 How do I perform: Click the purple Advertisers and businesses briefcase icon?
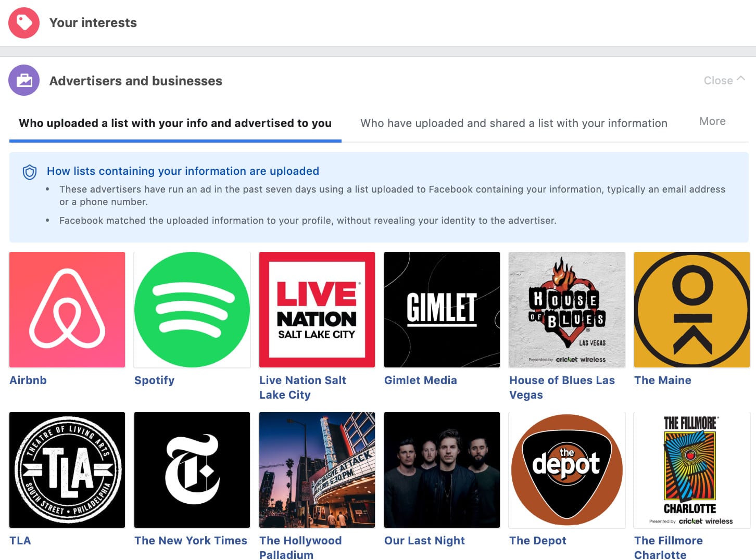[x=24, y=80]
